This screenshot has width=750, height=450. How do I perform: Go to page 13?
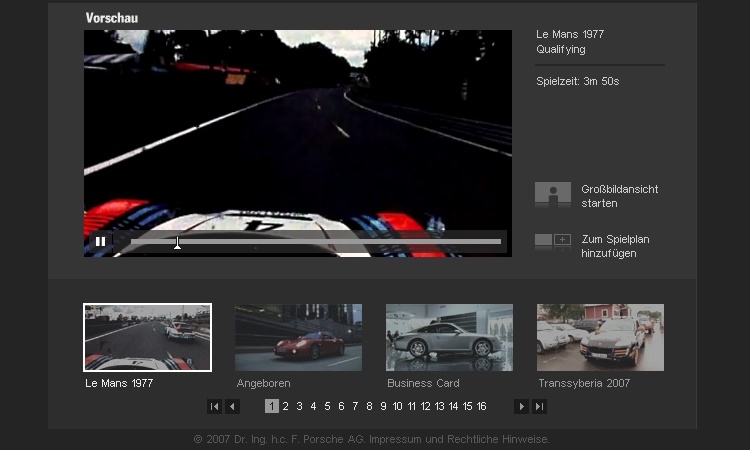(x=440, y=406)
